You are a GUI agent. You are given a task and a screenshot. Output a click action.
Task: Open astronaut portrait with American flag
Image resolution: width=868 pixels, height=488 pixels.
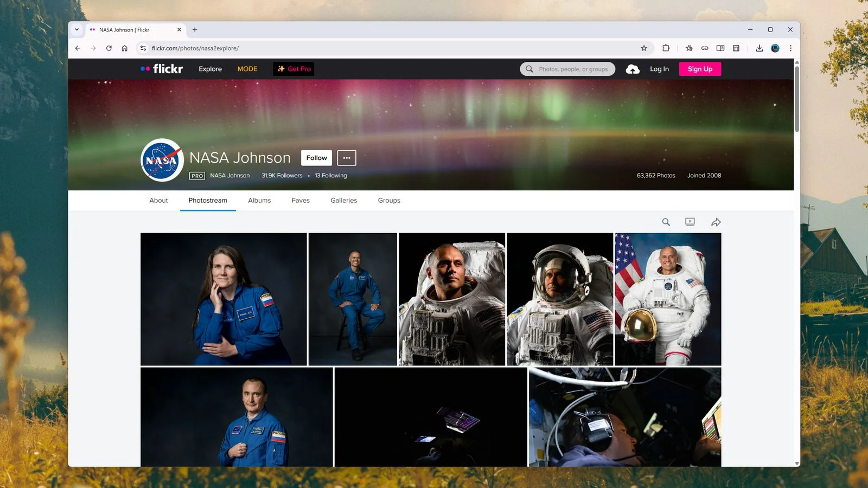pyautogui.click(x=668, y=299)
